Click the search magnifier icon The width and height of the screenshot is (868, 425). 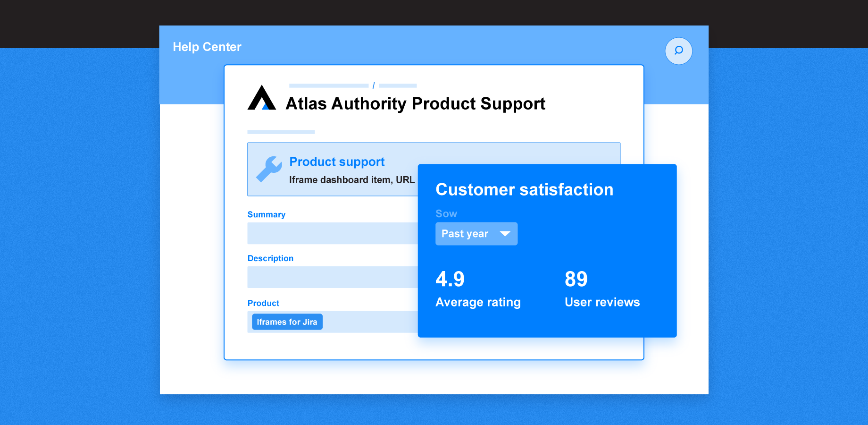tap(678, 51)
